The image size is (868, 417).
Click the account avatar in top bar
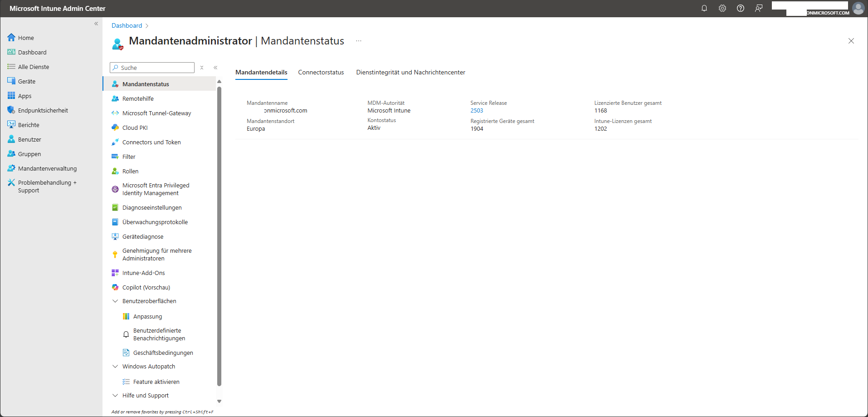point(858,8)
